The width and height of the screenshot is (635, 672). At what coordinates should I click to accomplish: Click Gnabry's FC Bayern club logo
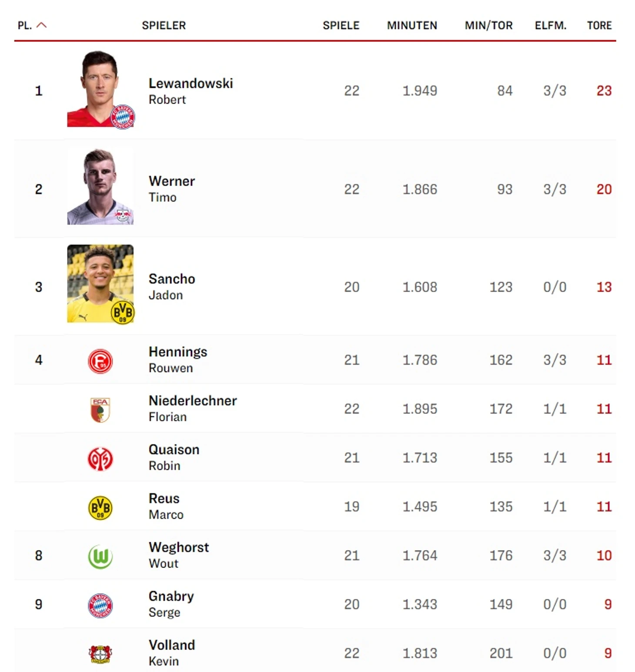click(100, 605)
